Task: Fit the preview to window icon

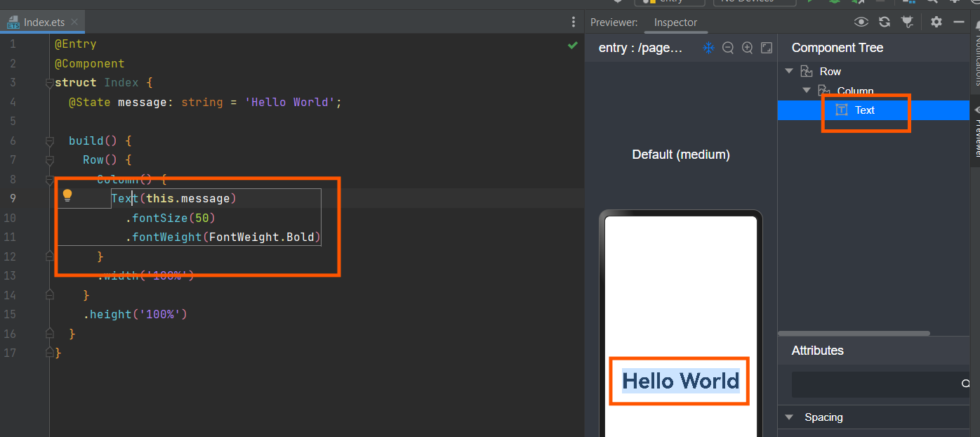Action: 767,48
